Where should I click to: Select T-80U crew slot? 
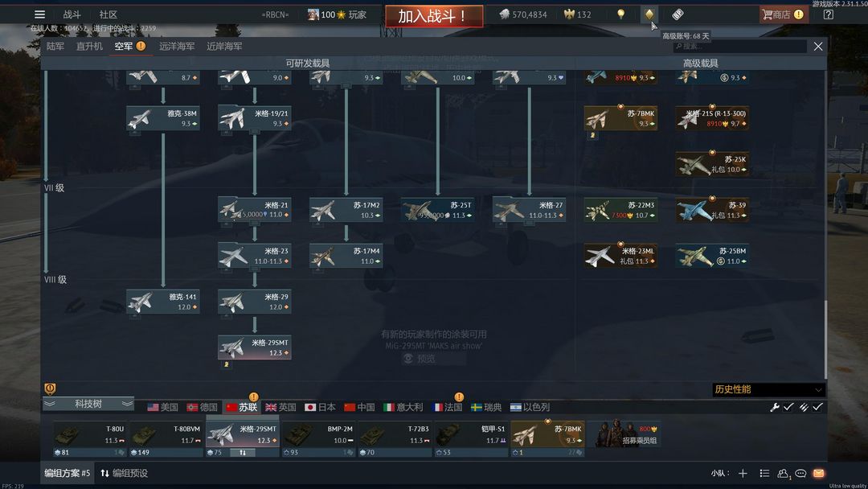click(x=90, y=438)
